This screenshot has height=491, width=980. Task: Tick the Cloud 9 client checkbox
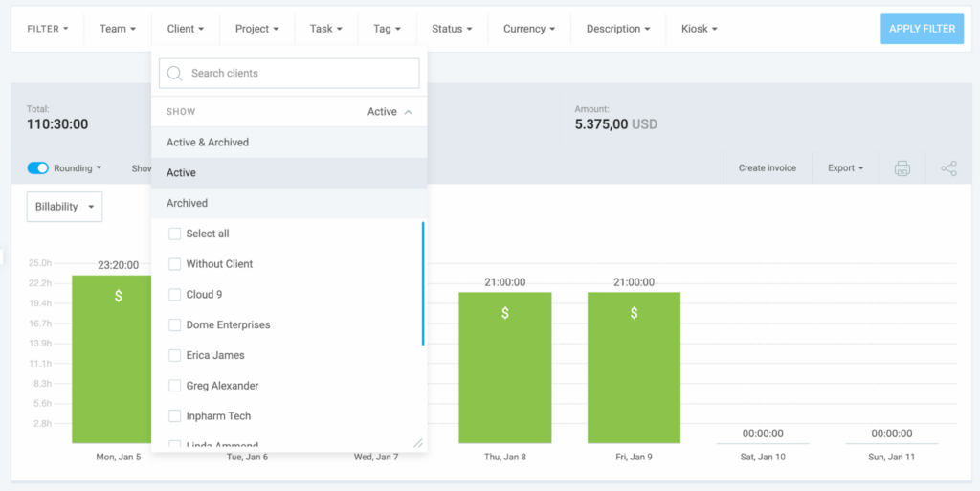point(175,295)
